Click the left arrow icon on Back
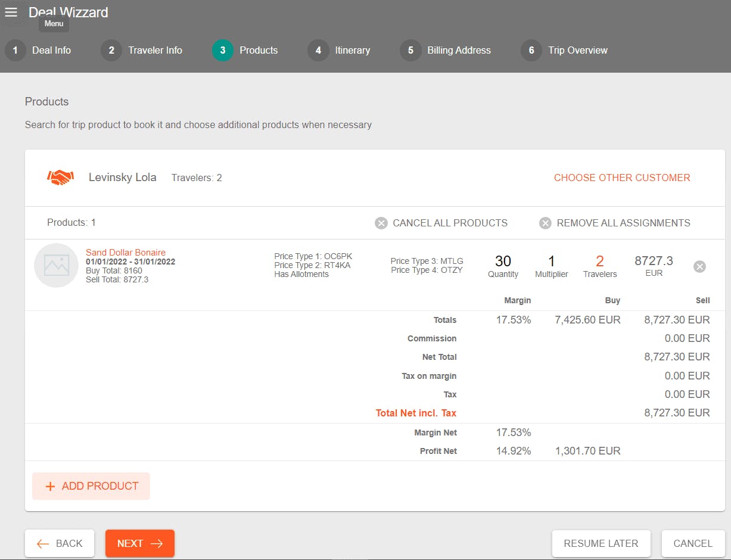This screenshot has width=731, height=560. [x=43, y=543]
